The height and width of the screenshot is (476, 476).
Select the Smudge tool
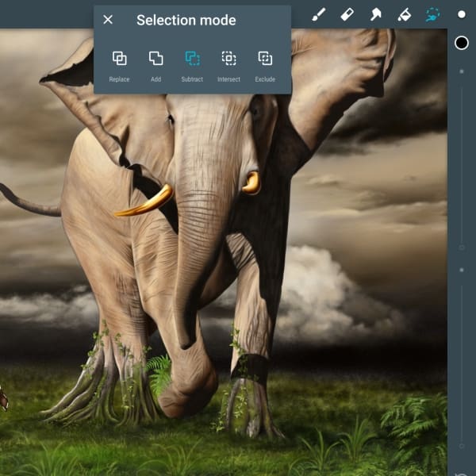(375, 14)
